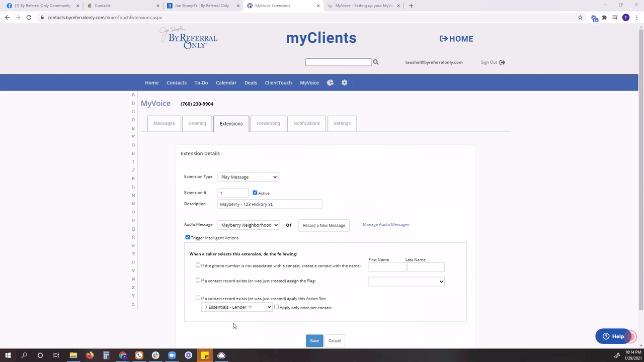Reload the page
Viewport: 644px width, 362px height.
29,17
